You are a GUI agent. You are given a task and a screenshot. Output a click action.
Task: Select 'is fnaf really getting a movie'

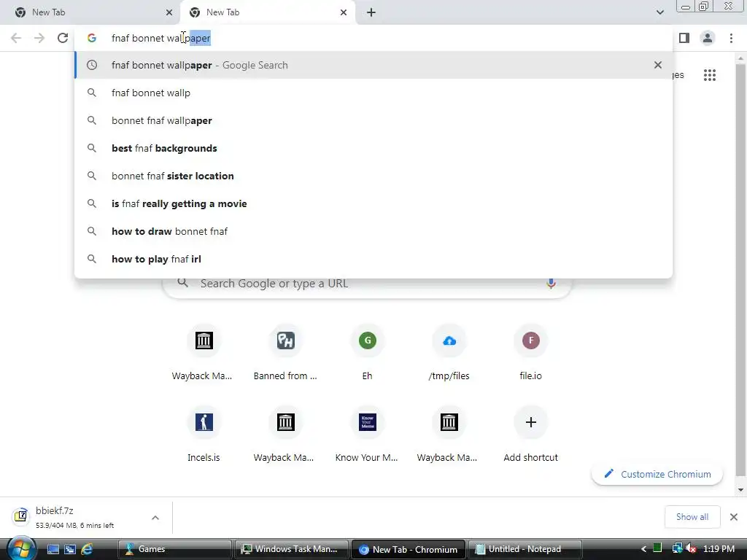pyautogui.click(x=373, y=203)
